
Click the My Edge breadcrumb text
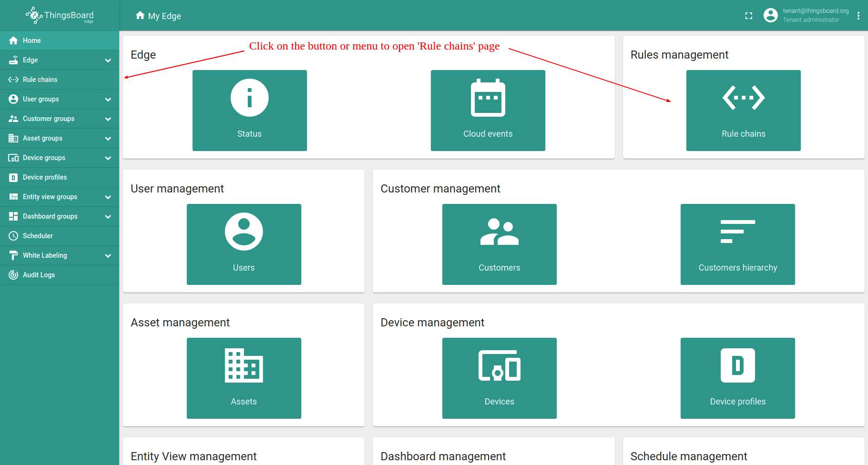(x=164, y=16)
